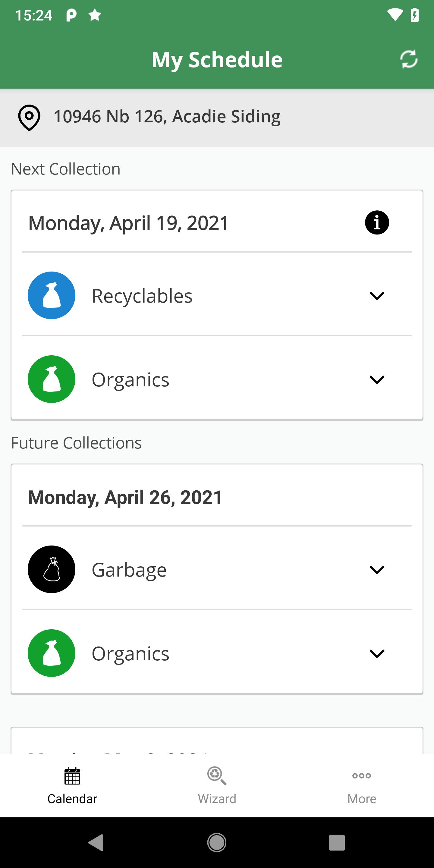Expand April 26 Organics details chevron
The width and height of the screenshot is (434, 868).
377,654
